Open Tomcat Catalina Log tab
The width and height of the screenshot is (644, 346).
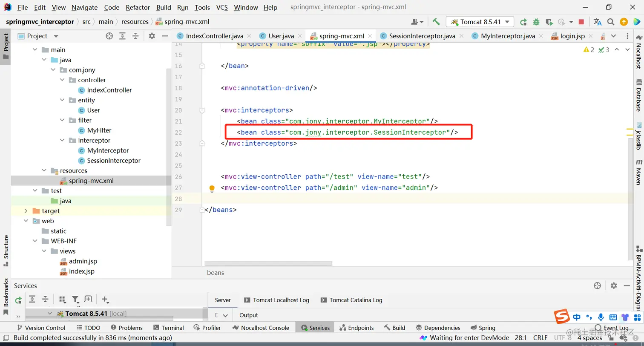pos(352,300)
